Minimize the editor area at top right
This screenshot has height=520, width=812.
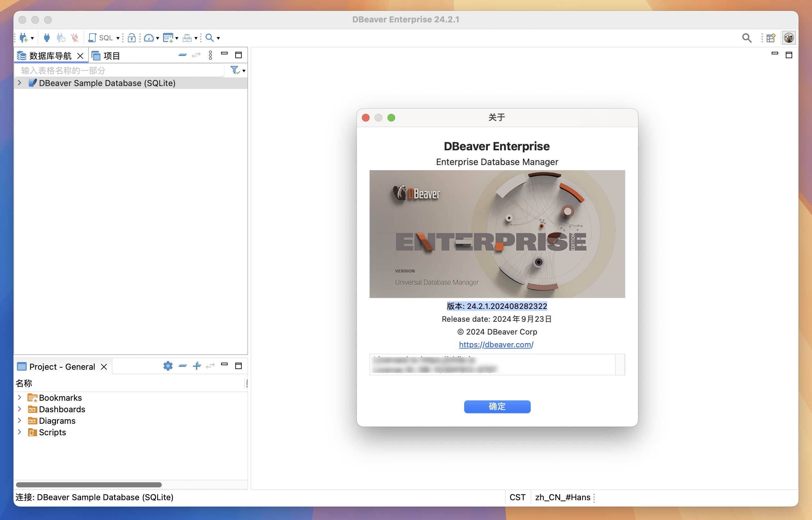coord(775,54)
